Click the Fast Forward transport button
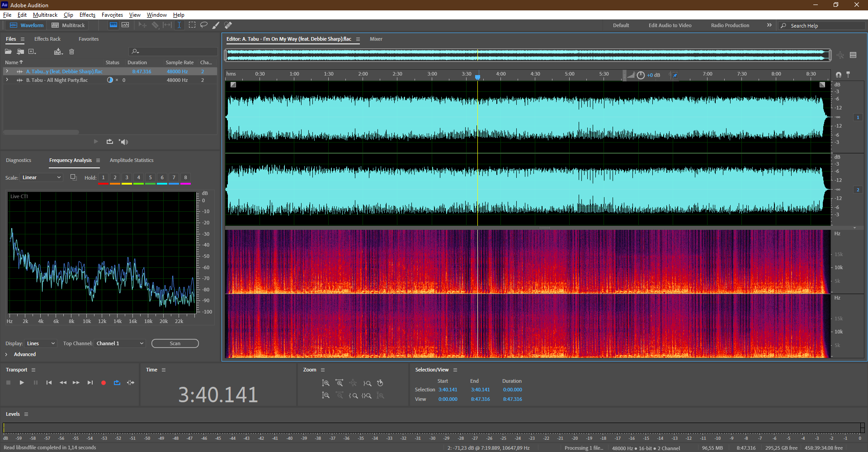Screen dimensions: 868x452 pos(76,383)
